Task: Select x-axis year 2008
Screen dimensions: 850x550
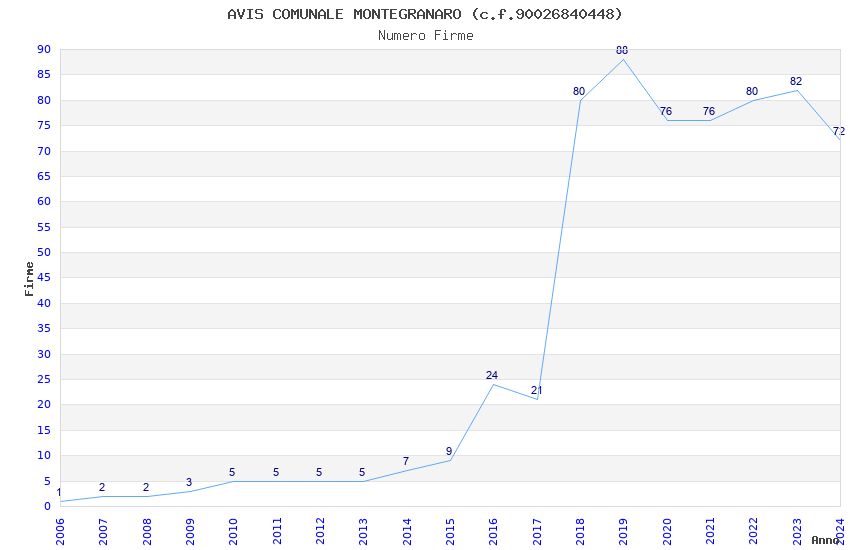Action: 146,532
